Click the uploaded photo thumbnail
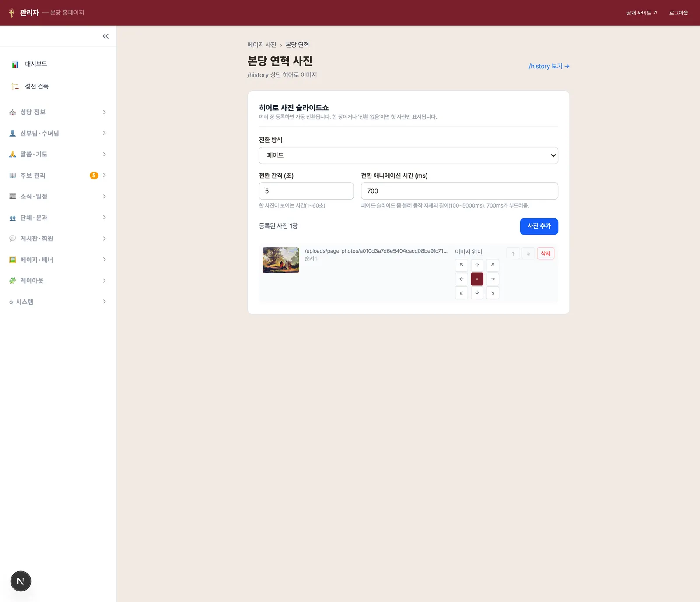 coord(281,260)
